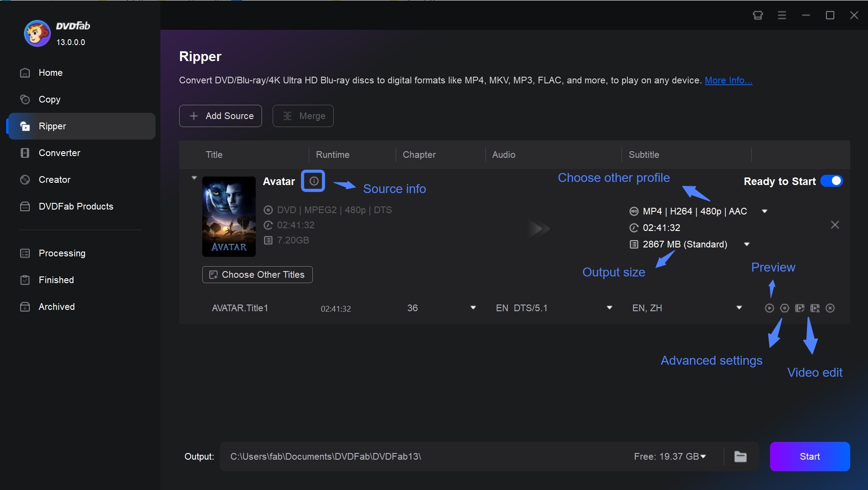Click the output profile MP4 H264 dropdown
The width and height of the screenshot is (868, 490).
point(764,211)
